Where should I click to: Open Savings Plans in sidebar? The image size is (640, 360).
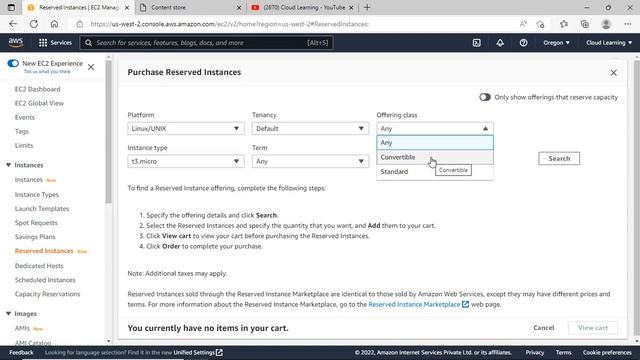tap(35, 237)
